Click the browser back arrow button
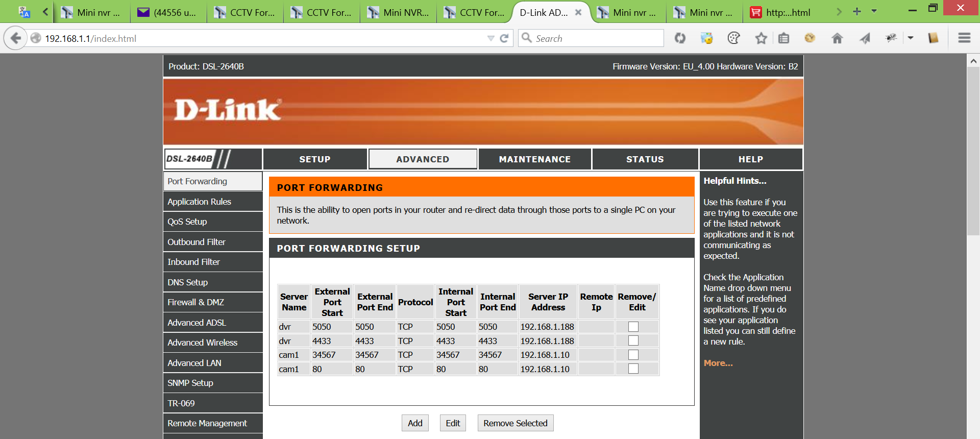Viewport: 980px width, 439px height. click(16, 38)
